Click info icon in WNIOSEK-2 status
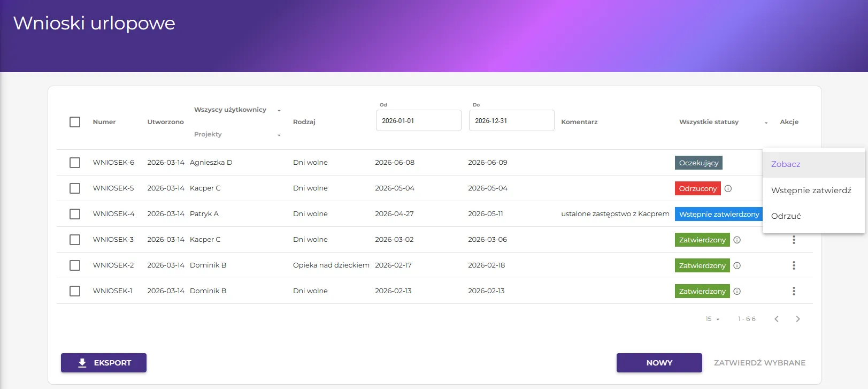Image resolution: width=868 pixels, height=389 pixels. tap(737, 265)
